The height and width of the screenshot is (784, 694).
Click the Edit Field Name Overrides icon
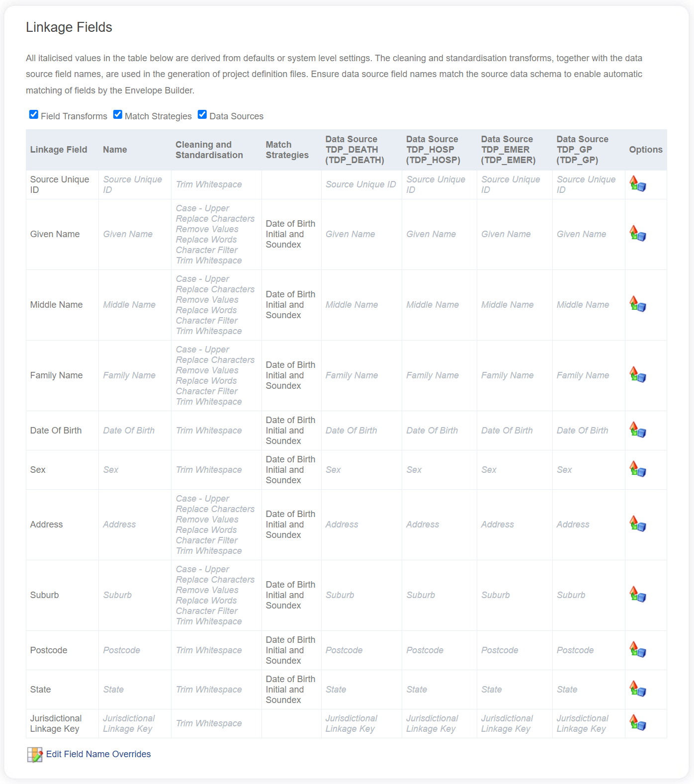[35, 755]
